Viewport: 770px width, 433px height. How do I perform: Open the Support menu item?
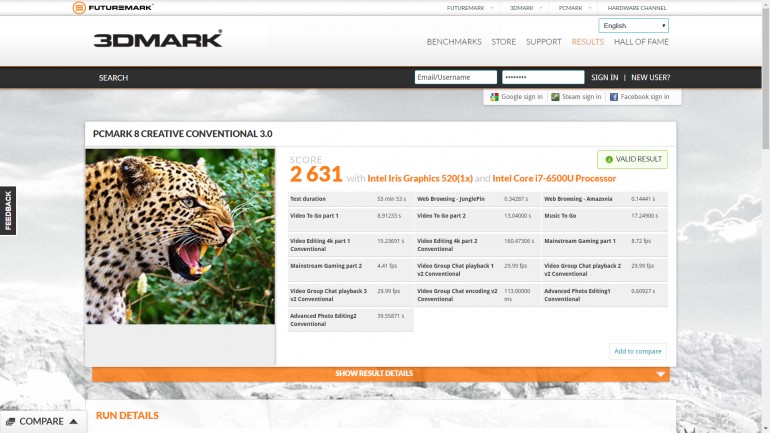click(x=544, y=42)
